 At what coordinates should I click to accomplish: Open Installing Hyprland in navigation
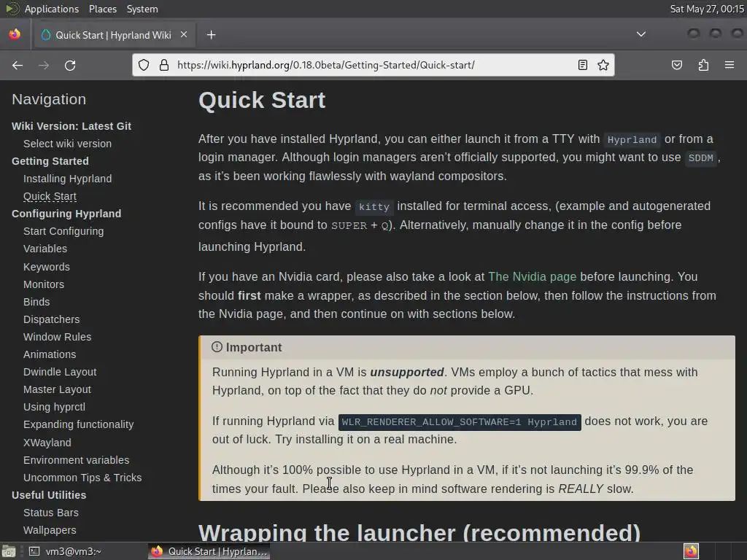click(x=67, y=179)
